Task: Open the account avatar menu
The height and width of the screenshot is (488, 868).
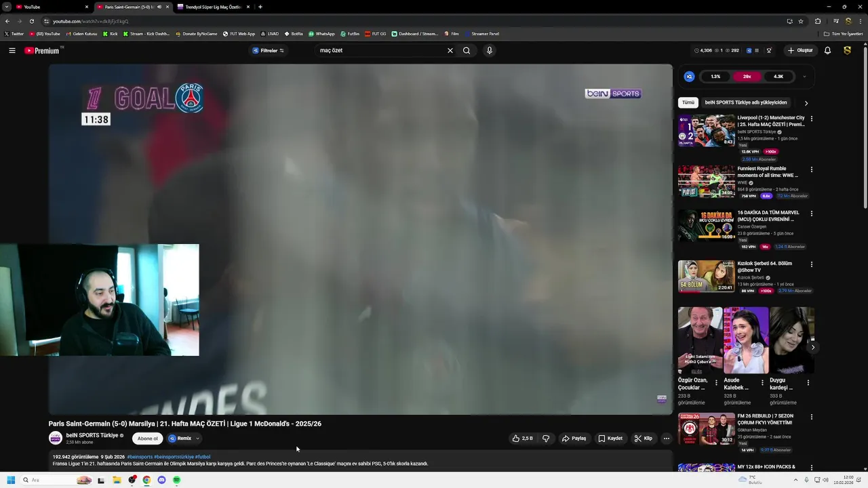Action: [x=847, y=50]
